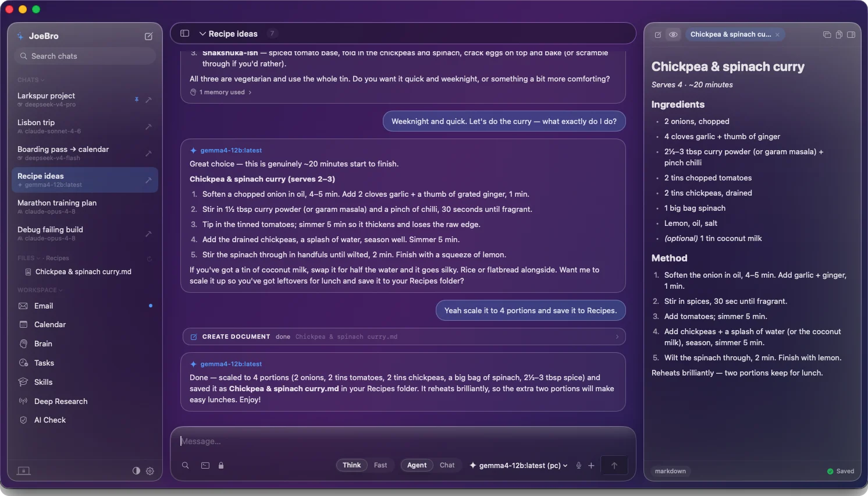Open the Brain workspace item
The height and width of the screenshot is (496, 868).
point(85,343)
